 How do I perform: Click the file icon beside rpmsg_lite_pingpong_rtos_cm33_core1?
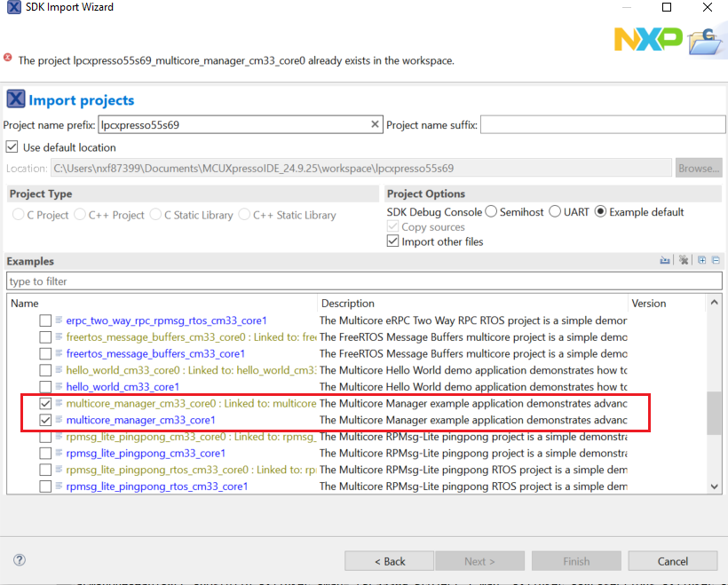tap(59, 486)
